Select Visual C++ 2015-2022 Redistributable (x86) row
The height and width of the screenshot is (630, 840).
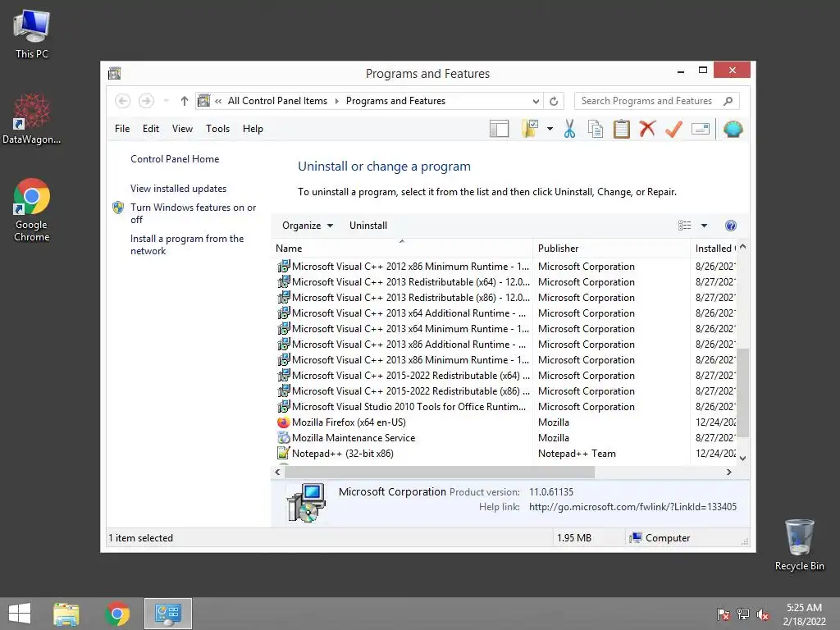pos(505,391)
